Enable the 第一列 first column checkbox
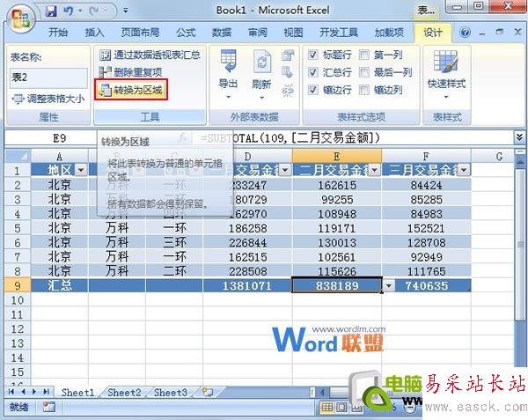This screenshot has width=528, height=420. (x=364, y=55)
